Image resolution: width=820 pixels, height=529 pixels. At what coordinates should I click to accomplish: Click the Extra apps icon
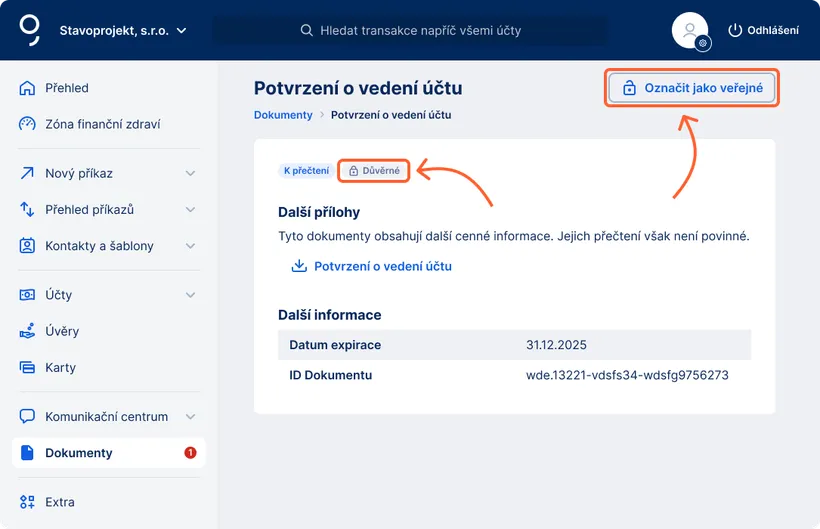coord(27,502)
